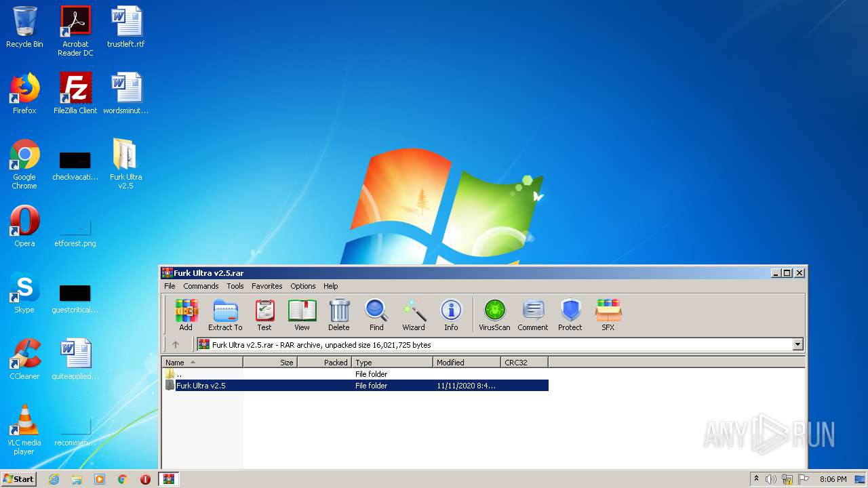Click the View toolbar icon
Screen dimensions: 868x488
(x=302, y=315)
